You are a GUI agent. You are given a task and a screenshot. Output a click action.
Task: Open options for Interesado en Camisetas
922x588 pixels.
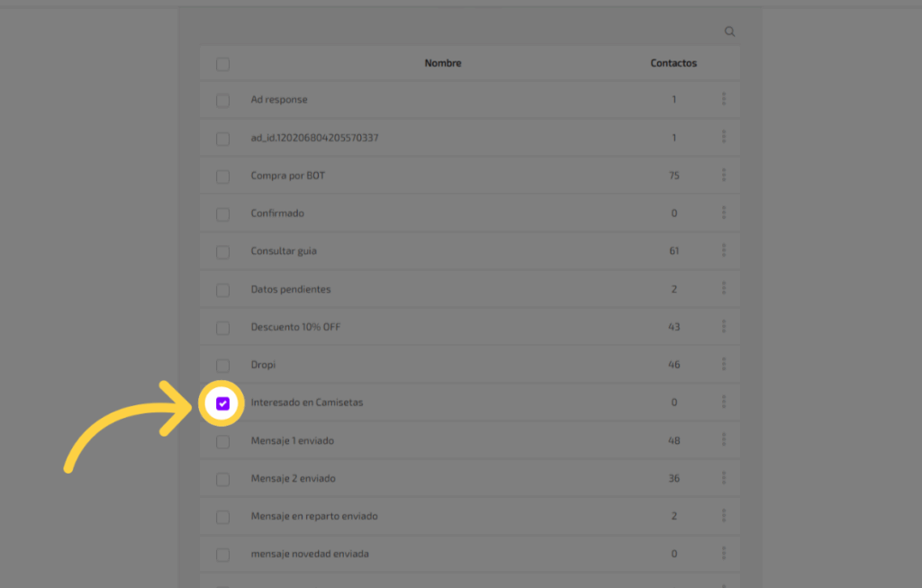click(x=724, y=402)
